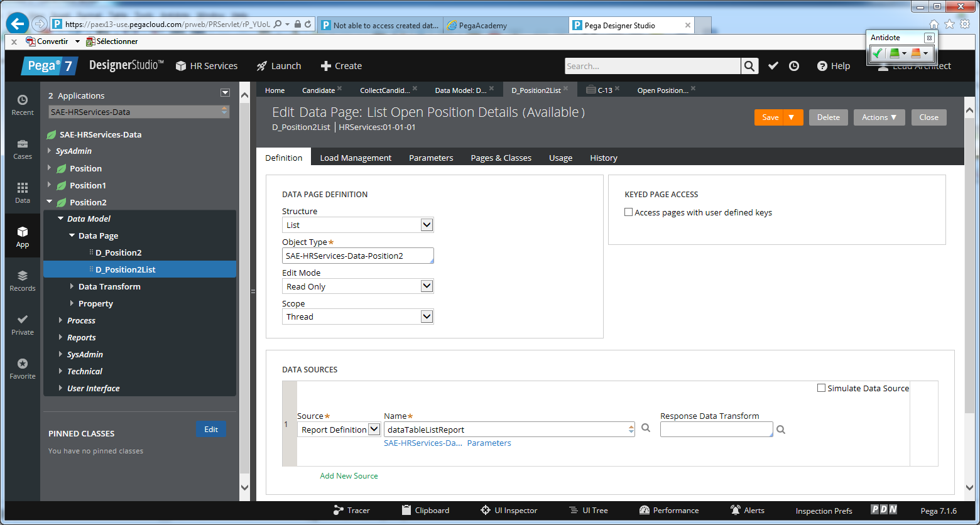This screenshot has width=980, height=525.
Task: Open the Favorite explorer
Action: click(x=23, y=369)
